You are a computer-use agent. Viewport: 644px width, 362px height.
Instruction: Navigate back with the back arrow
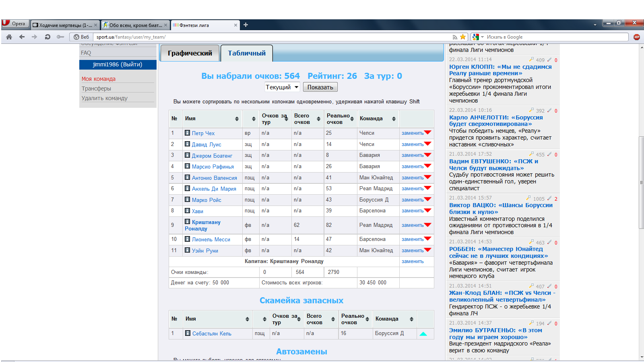pos(22,37)
